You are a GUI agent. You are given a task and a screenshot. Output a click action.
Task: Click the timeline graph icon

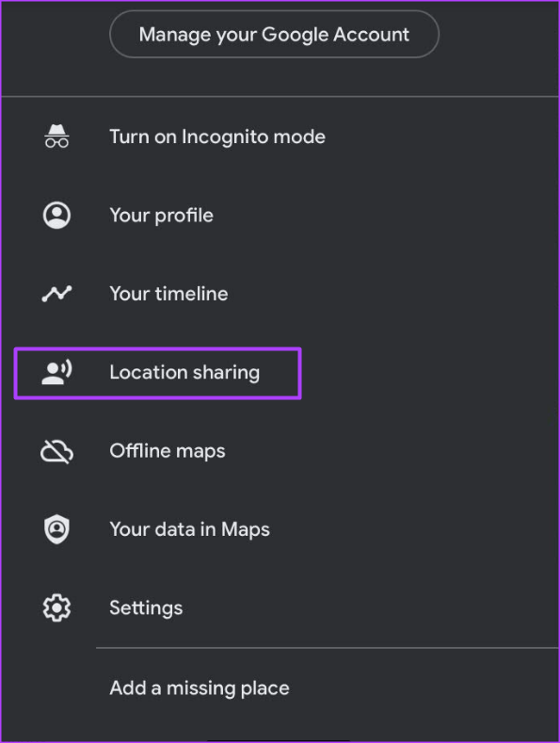[x=56, y=294]
